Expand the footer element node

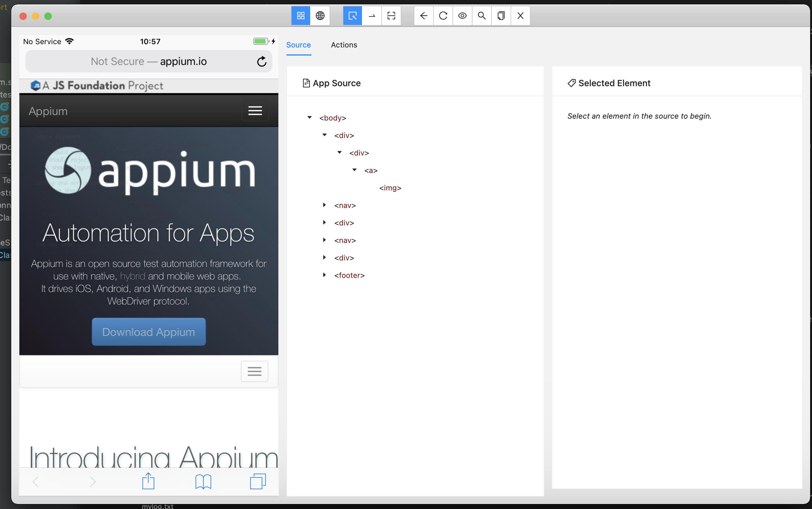324,275
